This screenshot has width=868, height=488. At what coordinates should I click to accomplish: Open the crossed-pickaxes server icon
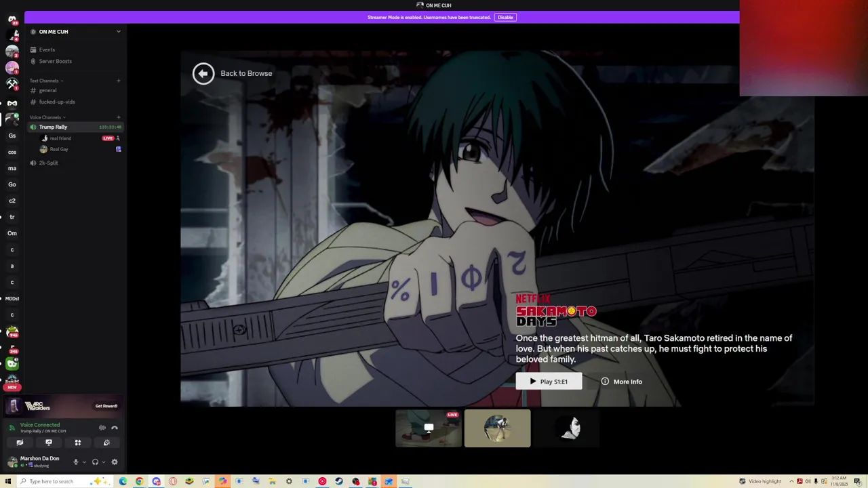(12, 84)
